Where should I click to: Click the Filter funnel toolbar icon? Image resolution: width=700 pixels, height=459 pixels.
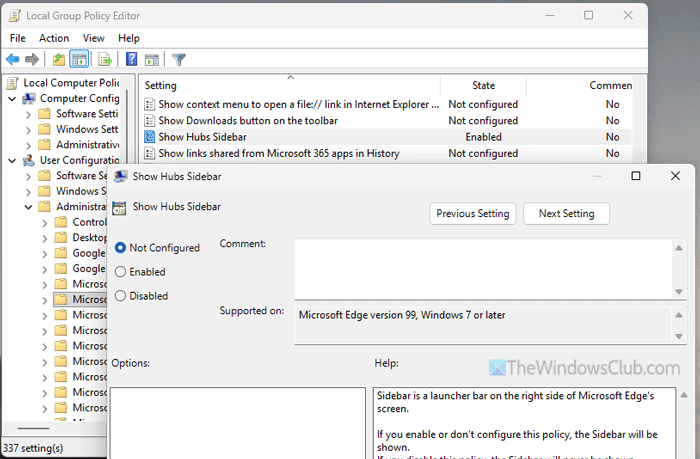(179, 59)
